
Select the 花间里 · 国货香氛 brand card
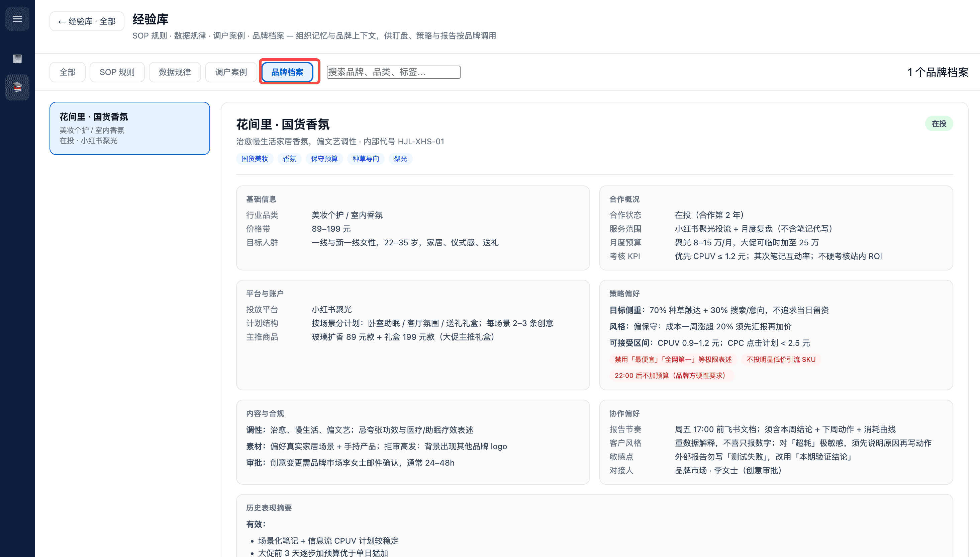click(x=129, y=128)
